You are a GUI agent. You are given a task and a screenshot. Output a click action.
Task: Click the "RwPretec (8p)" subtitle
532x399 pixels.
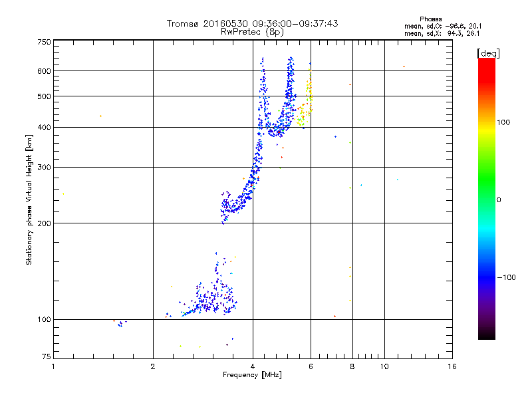coord(252,32)
